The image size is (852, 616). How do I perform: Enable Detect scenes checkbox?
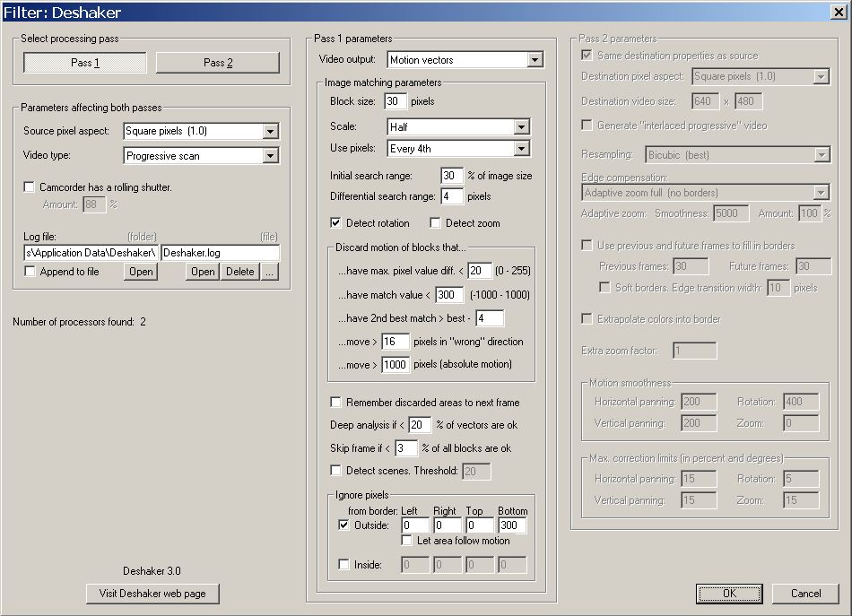(x=335, y=470)
